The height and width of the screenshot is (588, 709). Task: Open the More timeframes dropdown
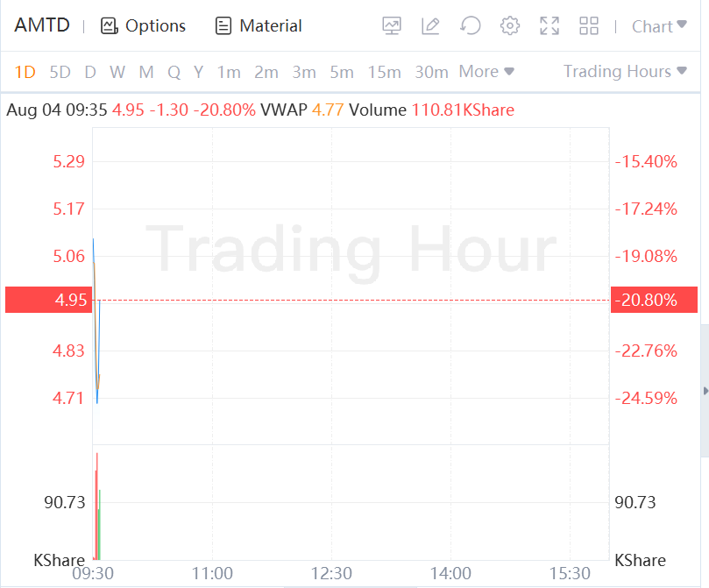click(486, 72)
